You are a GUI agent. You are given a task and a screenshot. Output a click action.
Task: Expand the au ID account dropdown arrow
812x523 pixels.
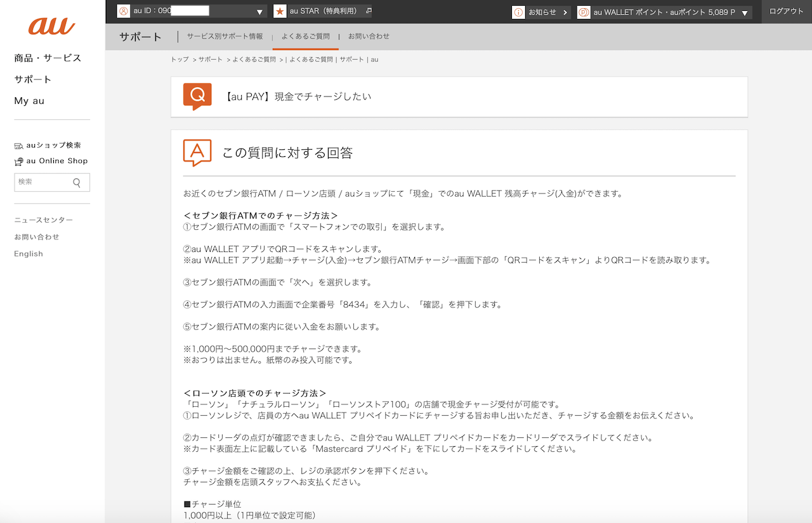[260, 12]
